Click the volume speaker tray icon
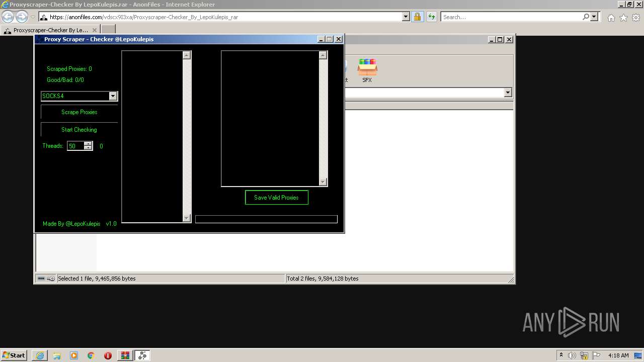 tap(572, 355)
